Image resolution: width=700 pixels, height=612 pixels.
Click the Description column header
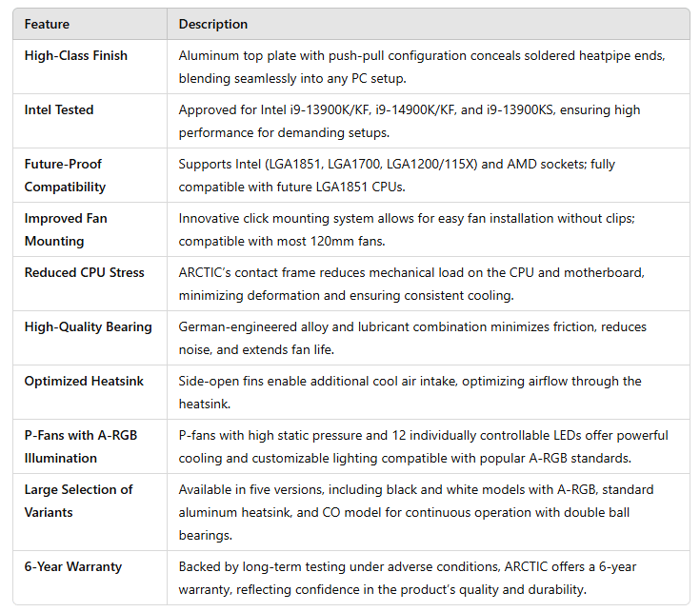(x=429, y=24)
